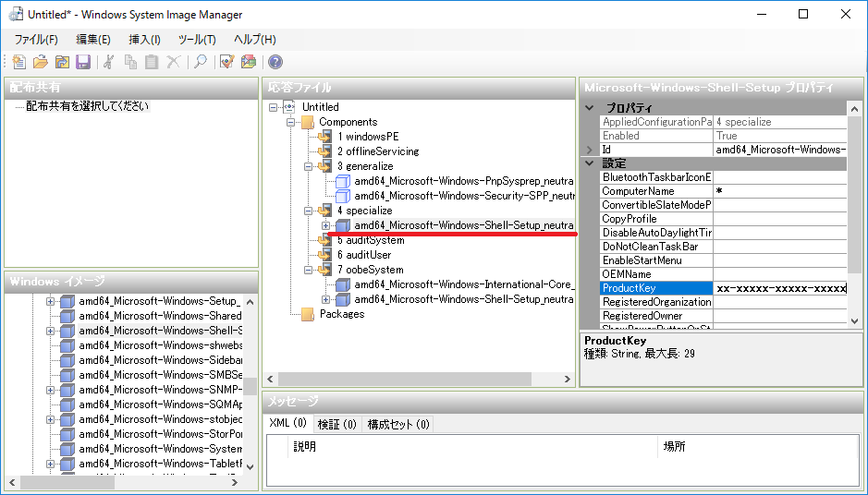Click the Packages folder icon
Viewport: 868px width, 495px height.
(308, 314)
